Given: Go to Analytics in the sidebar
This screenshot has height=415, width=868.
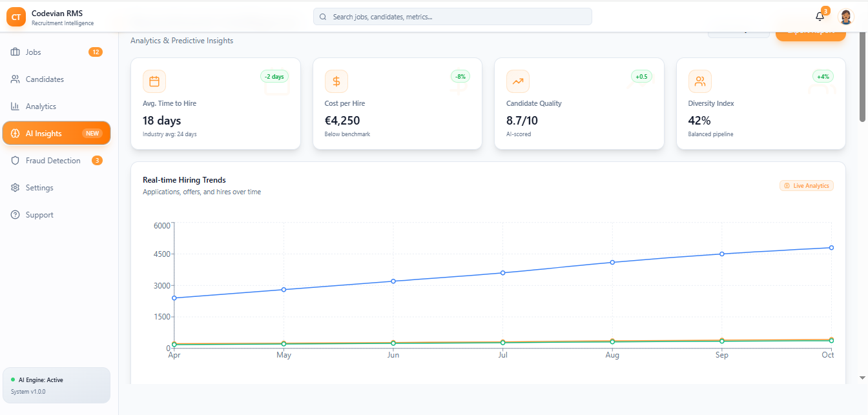Looking at the screenshot, I should pos(41,106).
